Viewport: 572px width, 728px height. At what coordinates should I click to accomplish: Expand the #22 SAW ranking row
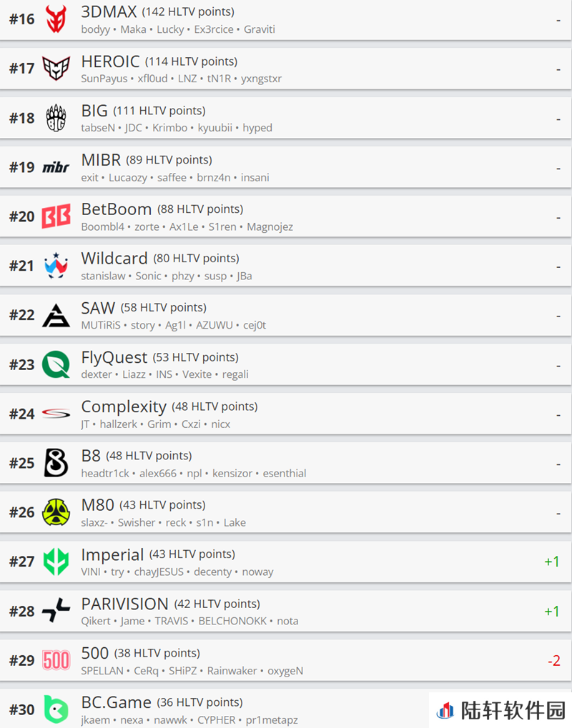click(285, 315)
